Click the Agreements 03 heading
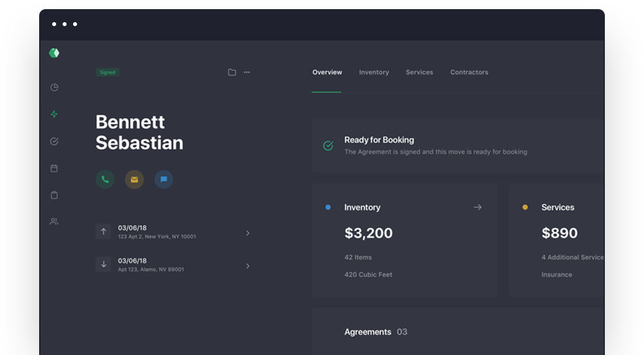 pyautogui.click(x=376, y=332)
